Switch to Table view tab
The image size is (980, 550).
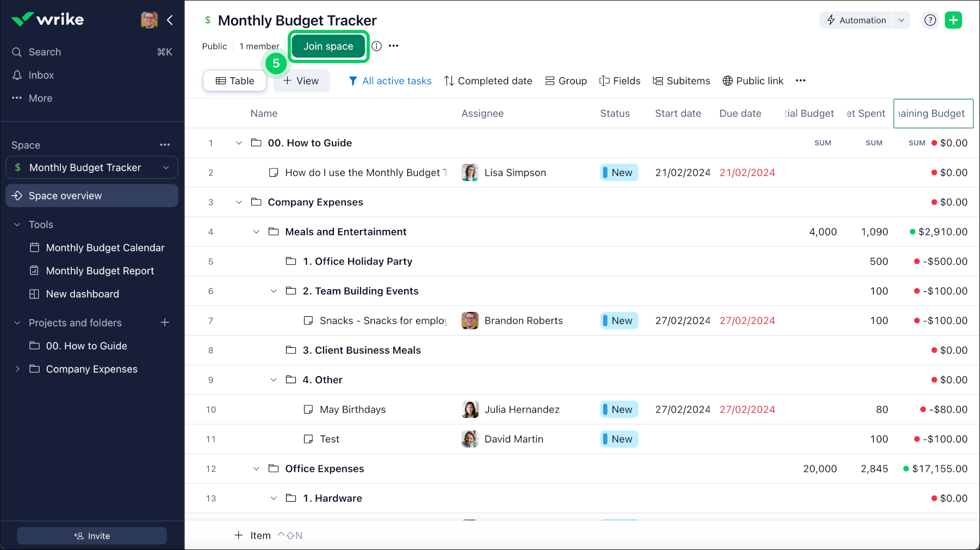[235, 81]
